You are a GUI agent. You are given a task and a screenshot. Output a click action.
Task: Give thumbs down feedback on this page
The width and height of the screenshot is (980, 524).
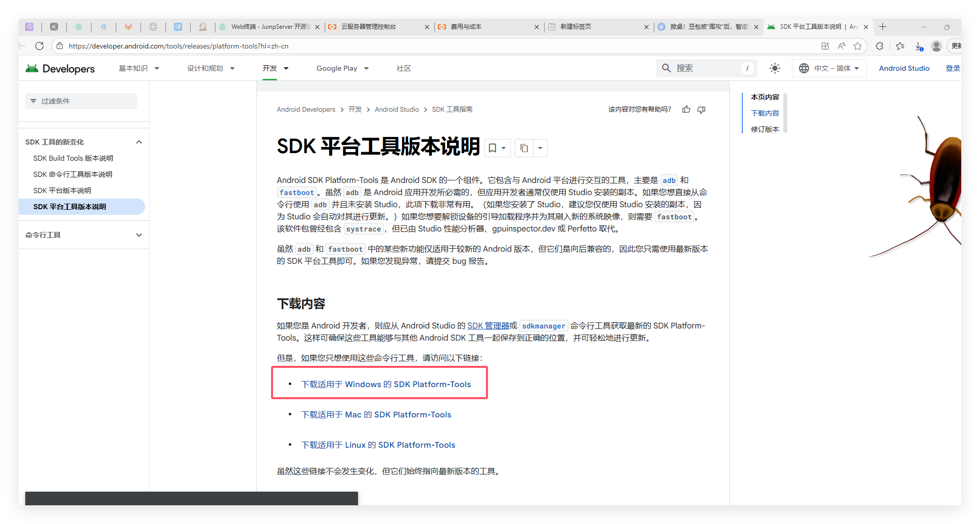pyautogui.click(x=701, y=109)
